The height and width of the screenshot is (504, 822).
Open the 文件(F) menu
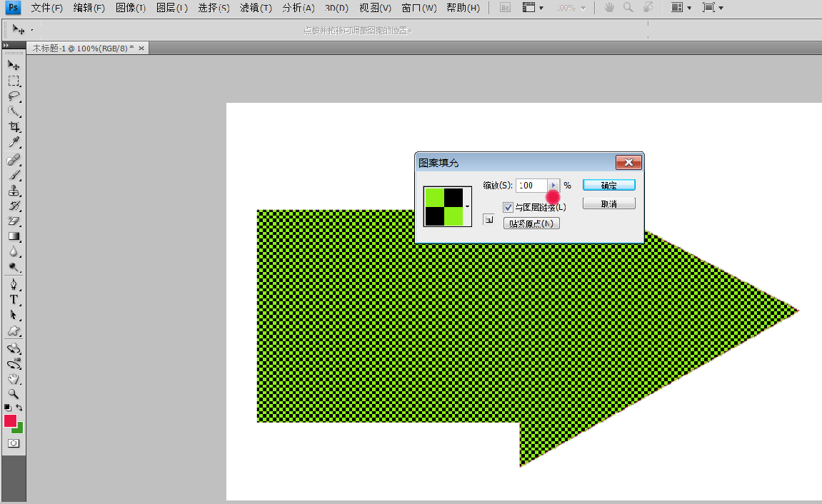(x=46, y=8)
